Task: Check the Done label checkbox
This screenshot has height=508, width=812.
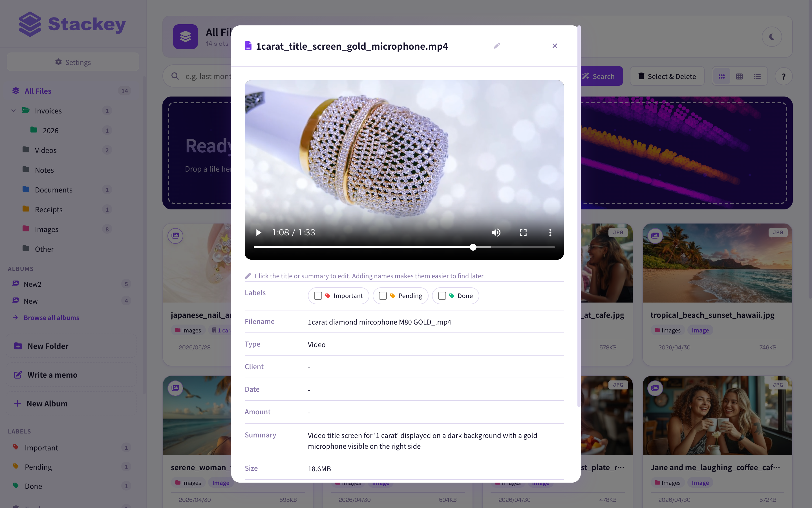Action: (x=442, y=296)
